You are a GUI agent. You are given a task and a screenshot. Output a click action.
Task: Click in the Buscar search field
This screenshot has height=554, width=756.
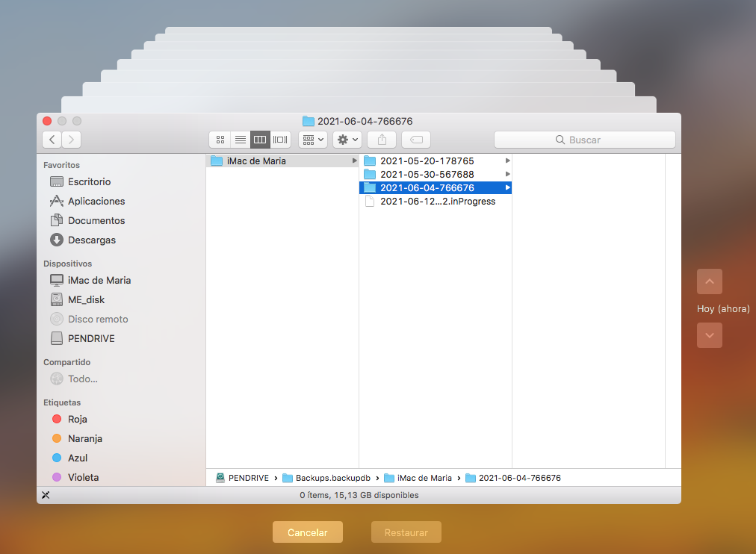(584, 140)
